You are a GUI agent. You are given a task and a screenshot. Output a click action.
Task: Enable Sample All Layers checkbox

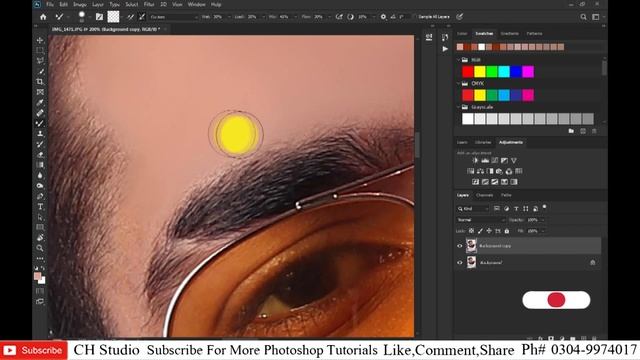[414, 17]
